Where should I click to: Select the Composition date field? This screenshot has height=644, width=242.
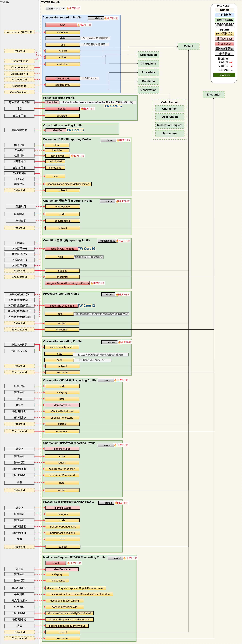click(x=63, y=39)
